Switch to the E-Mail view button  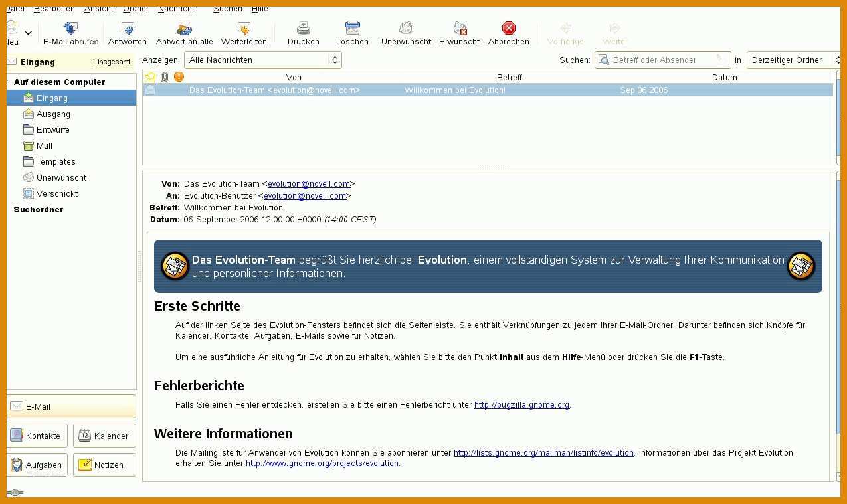(x=71, y=406)
